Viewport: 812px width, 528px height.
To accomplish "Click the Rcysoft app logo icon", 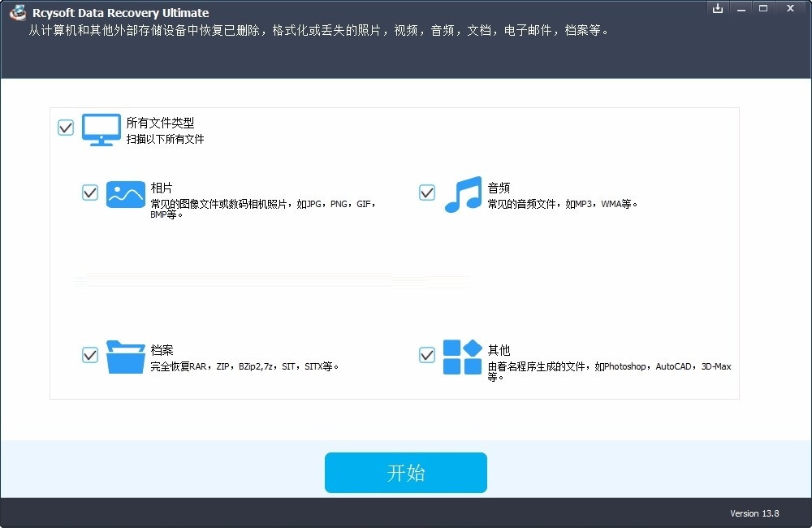I will coord(18,12).
